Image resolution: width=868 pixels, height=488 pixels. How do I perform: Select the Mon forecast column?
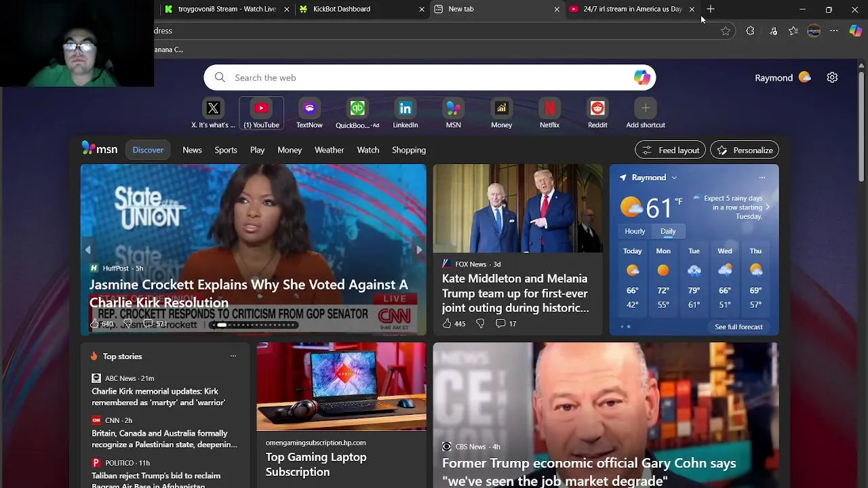(x=663, y=278)
